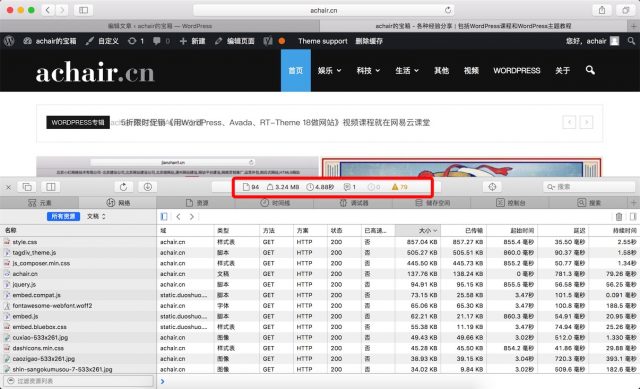
Task: Switch to 储存空间 storage tab
Action: [x=432, y=203]
